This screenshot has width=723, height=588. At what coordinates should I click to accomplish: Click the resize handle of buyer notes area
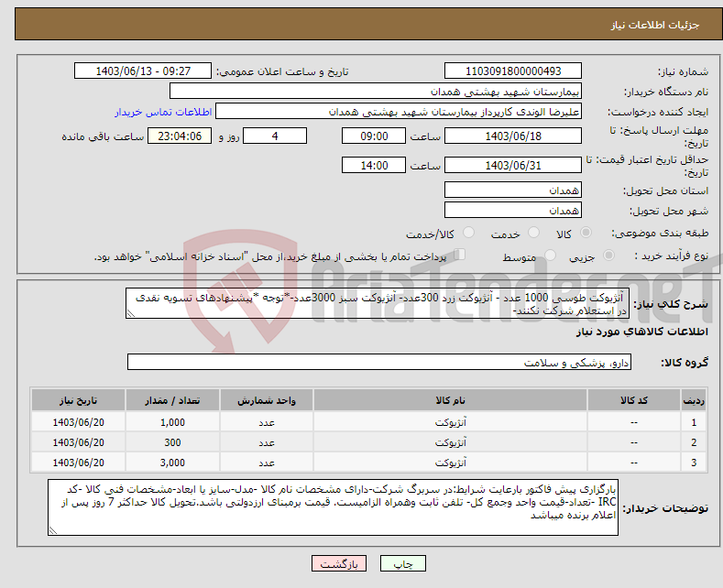pos(53,530)
